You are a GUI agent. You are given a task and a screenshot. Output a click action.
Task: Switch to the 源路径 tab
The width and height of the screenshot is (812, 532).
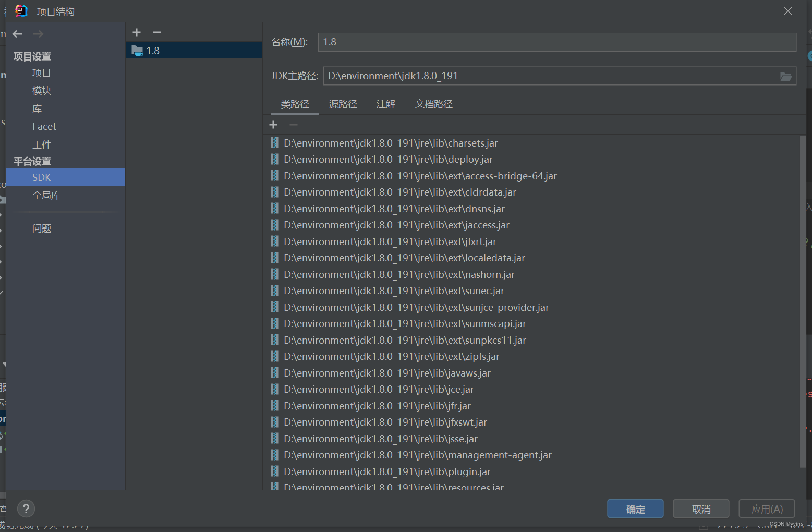pyautogui.click(x=343, y=104)
